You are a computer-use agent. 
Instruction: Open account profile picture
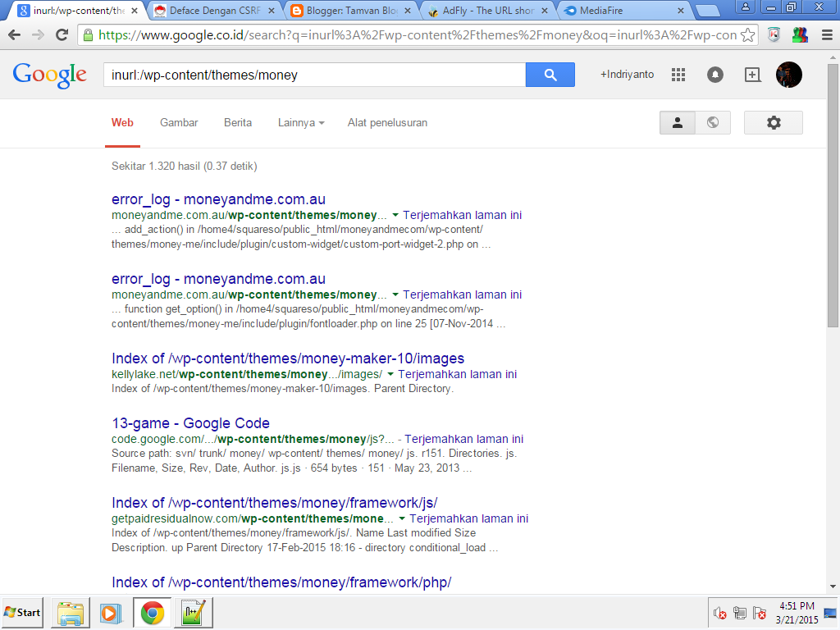point(788,75)
